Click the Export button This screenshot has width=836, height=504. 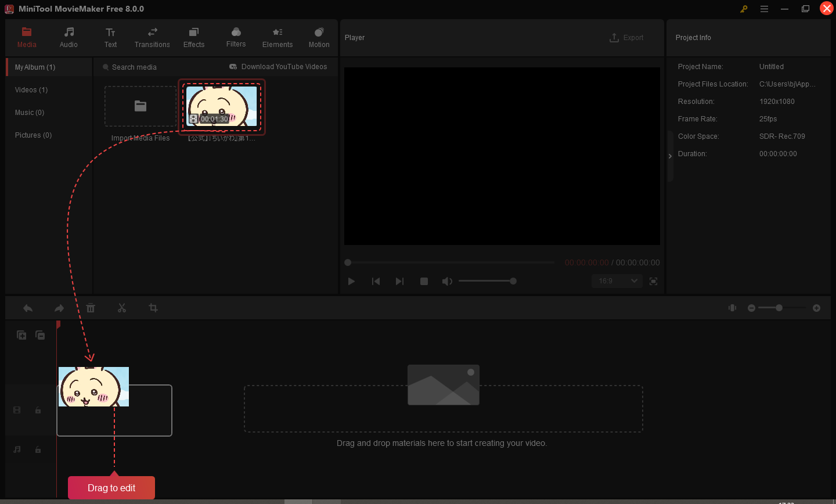[626, 38]
